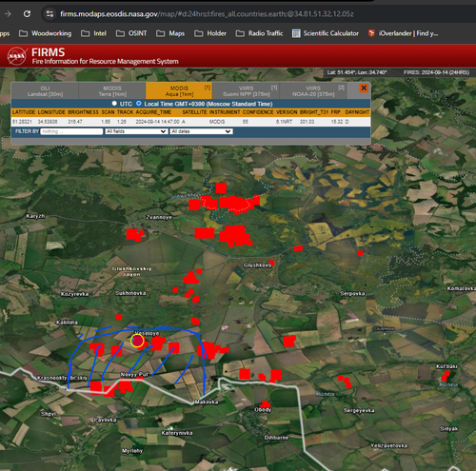Open the Radio Traffic bookmarks folder

click(x=259, y=33)
